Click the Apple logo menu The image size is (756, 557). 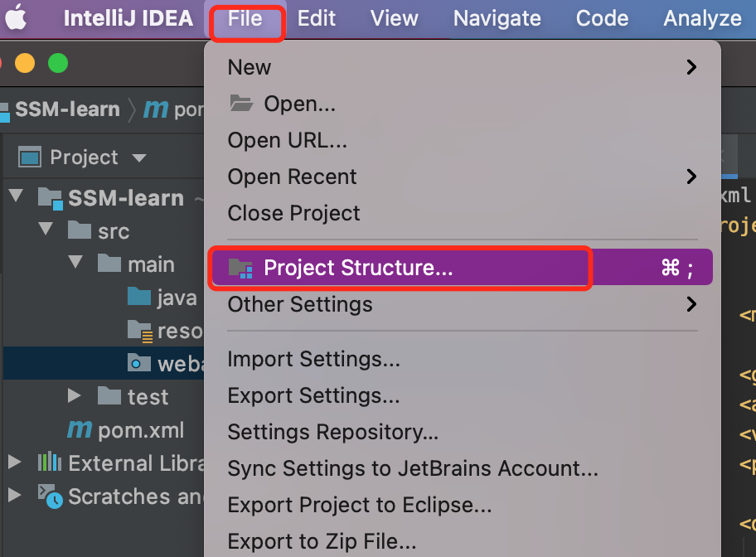tap(16, 17)
